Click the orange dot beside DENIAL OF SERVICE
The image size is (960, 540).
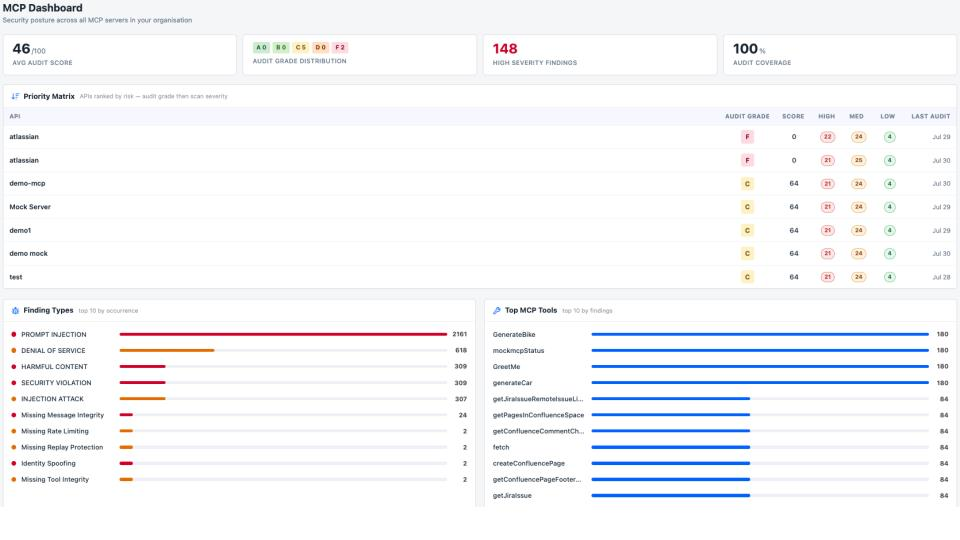[13, 350]
